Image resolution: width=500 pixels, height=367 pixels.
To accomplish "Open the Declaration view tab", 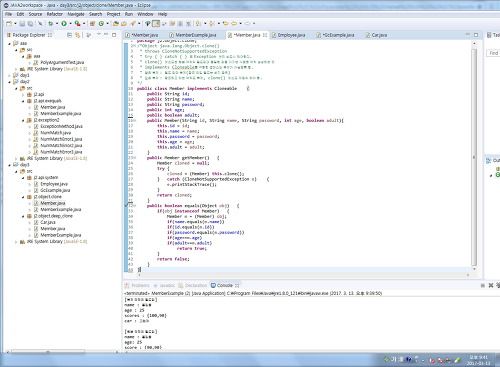I will pyautogui.click(x=193, y=285).
